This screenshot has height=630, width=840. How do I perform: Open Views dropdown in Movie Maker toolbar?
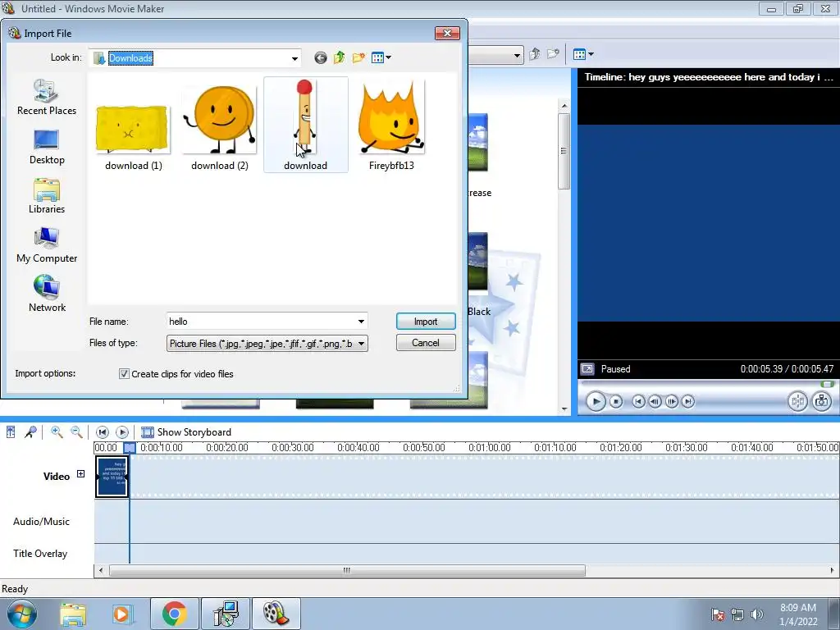click(583, 54)
